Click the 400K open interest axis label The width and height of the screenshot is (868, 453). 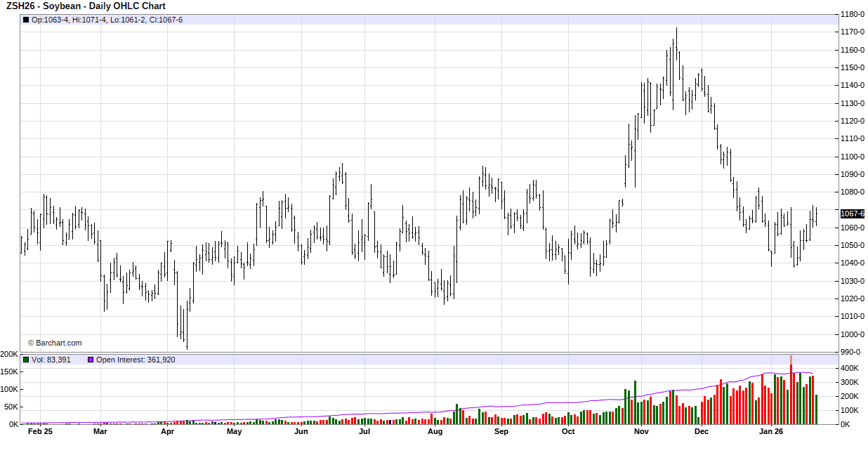click(x=850, y=368)
